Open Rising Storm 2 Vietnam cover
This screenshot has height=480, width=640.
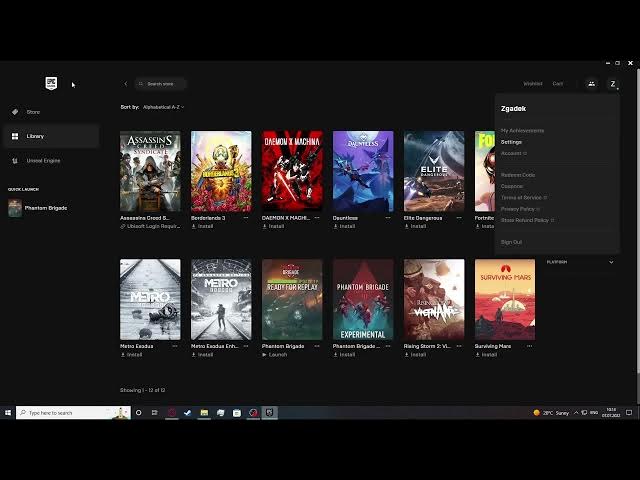click(434, 299)
